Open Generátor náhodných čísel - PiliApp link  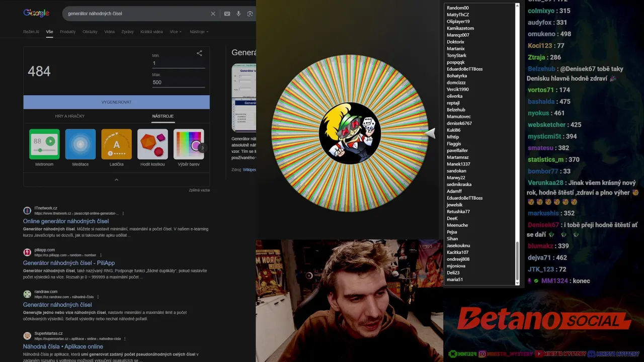tap(69, 263)
